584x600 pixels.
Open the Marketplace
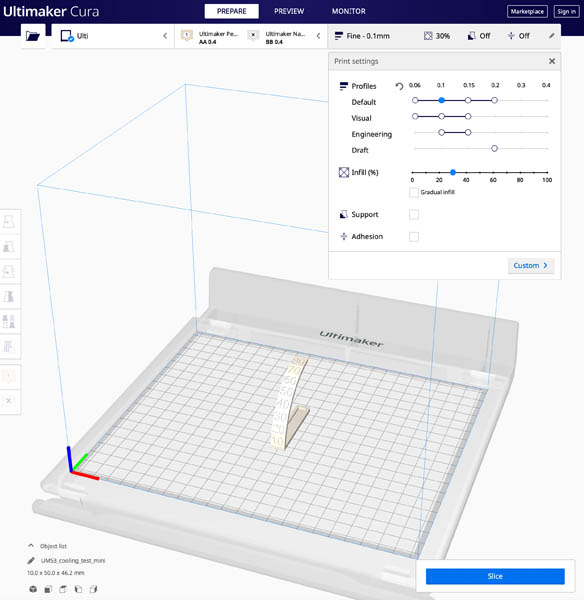click(x=527, y=11)
